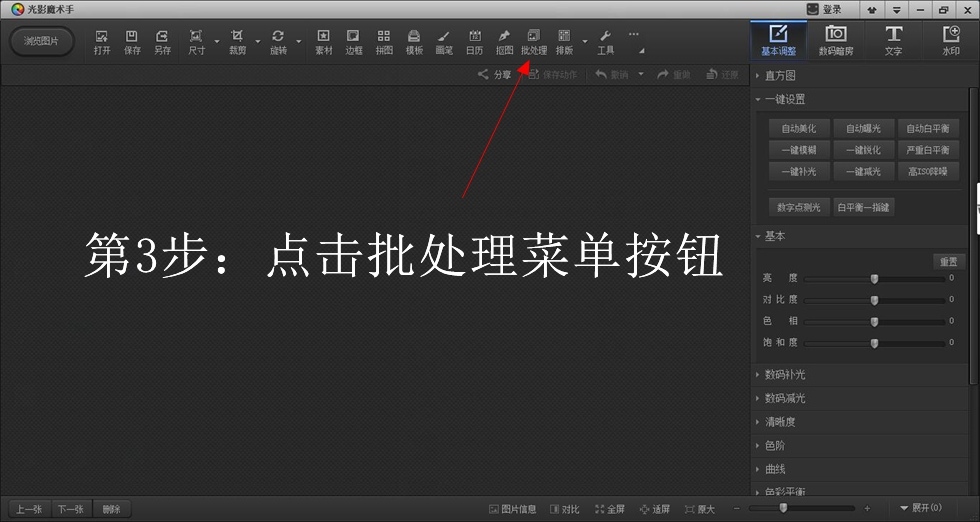Screen dimensions: 980x522
Task: Toggle 对比 compare view in status bar
Action: point(565,509)
